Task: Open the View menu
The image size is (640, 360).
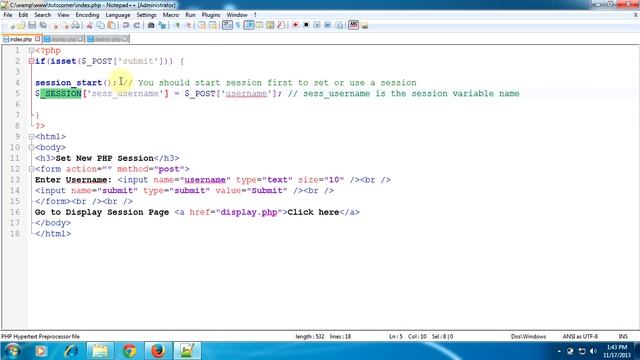Action: pos(63,15)
